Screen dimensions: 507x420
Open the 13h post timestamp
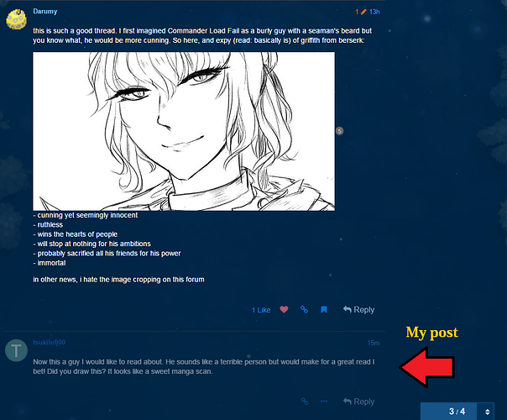tap(374, 12)
